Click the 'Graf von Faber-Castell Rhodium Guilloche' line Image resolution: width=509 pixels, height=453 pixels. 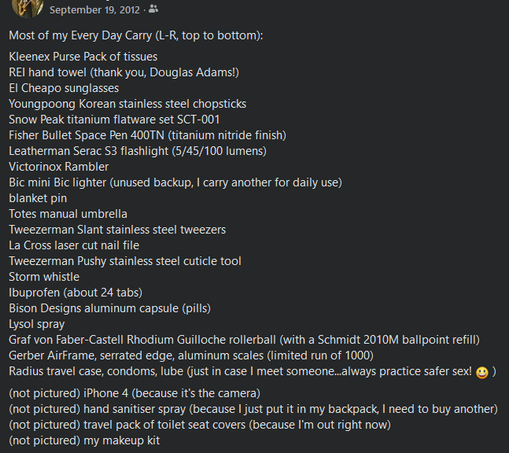(244, 340)
